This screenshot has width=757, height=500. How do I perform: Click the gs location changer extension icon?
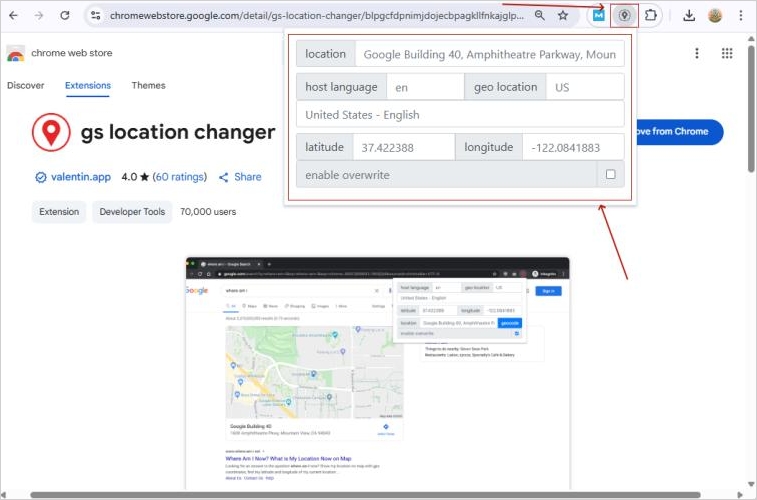click(624, 16)
